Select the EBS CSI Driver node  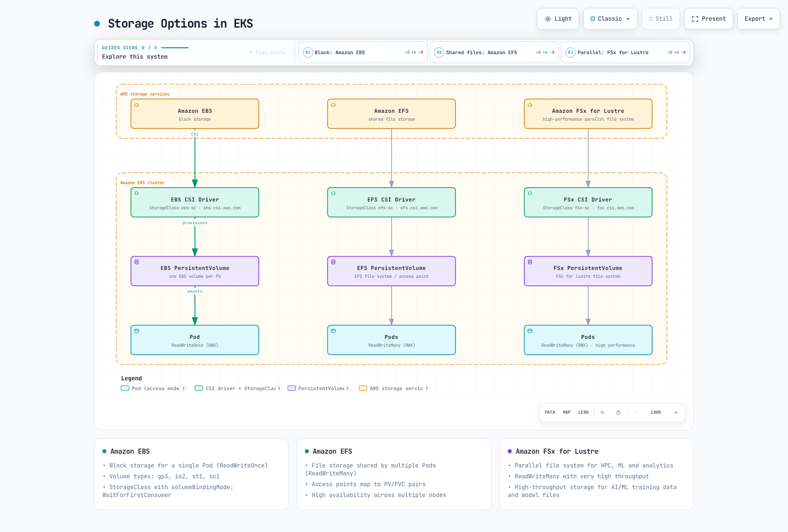click(195, 202)
